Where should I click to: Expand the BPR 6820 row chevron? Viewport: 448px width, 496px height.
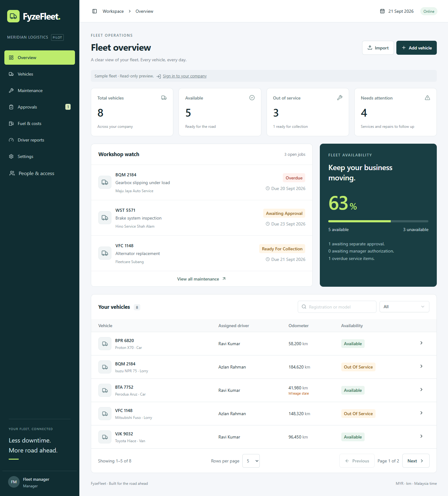click(x=421, y=343)
